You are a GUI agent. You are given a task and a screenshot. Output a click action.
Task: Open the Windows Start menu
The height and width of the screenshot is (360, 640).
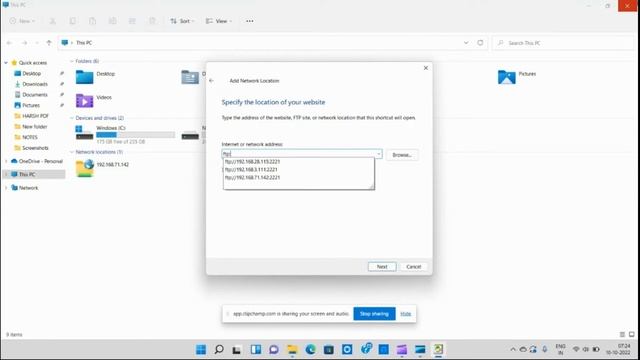point(201,349)
